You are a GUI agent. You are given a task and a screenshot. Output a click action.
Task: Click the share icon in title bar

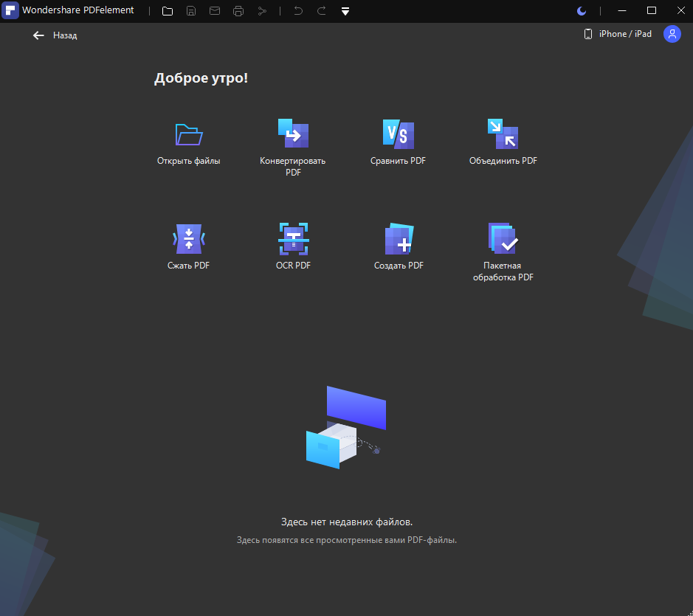coord(262,11)
